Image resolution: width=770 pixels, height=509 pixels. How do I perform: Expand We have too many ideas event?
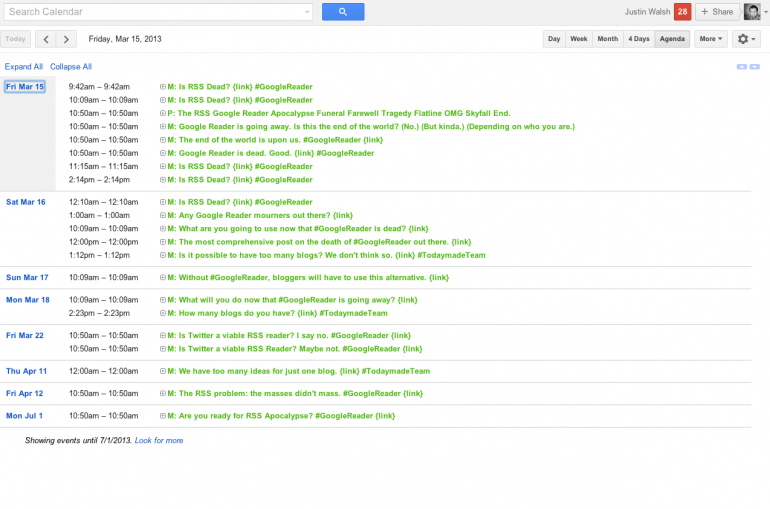point(163,372)
